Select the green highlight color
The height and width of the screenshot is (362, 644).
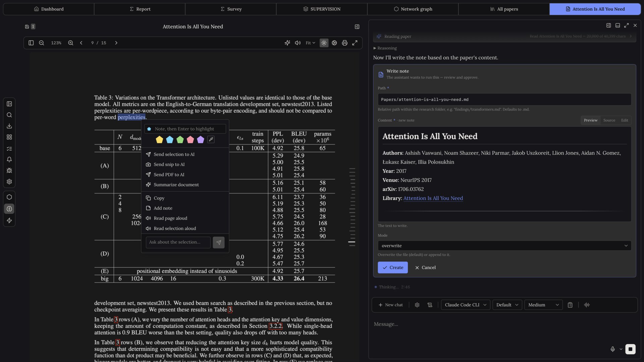(180, 139)
